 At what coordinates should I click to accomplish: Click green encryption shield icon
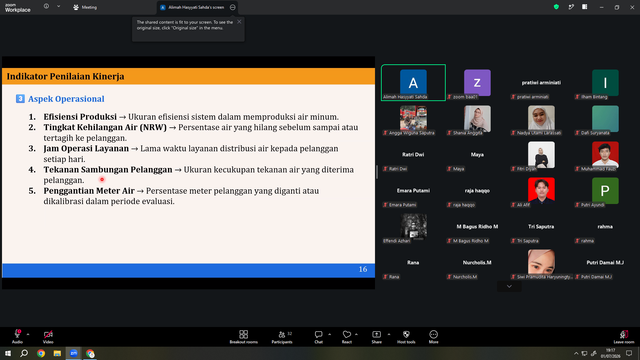click(x=556, y=7)
